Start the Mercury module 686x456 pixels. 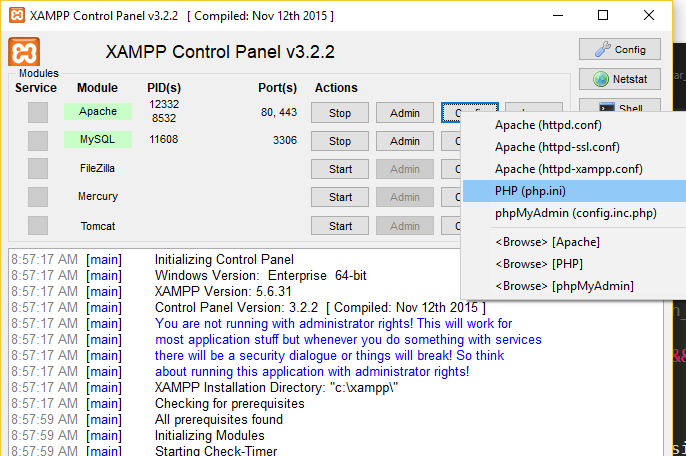pyautogui.click(x=340, y=197)
